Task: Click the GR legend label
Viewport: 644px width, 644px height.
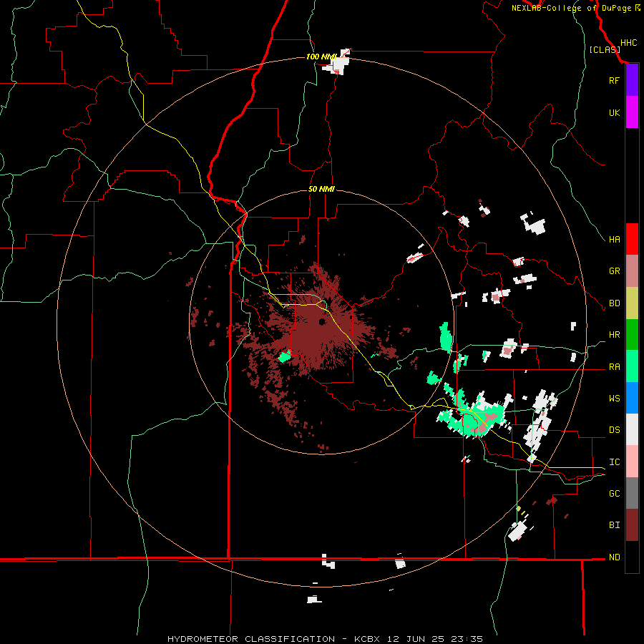Action: pyautogui.click(x=614, y=271)
